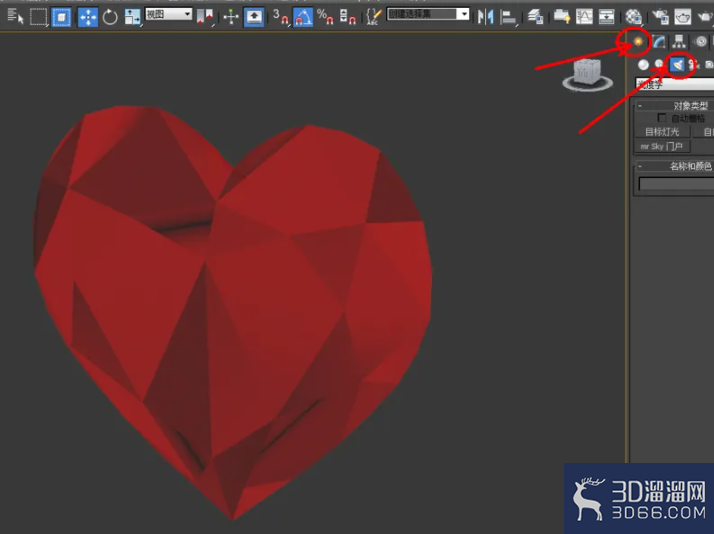This screenshot has height=534, width=714.
Task: Toggle the angle snap button
Action: pyautogui.click(x=303, y=17)
